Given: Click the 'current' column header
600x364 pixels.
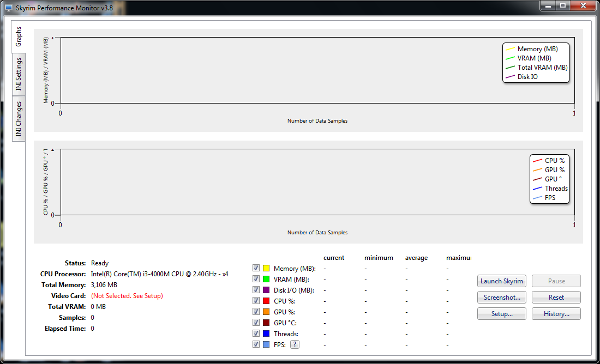Looking at the screenshot, I should (334, 258).
